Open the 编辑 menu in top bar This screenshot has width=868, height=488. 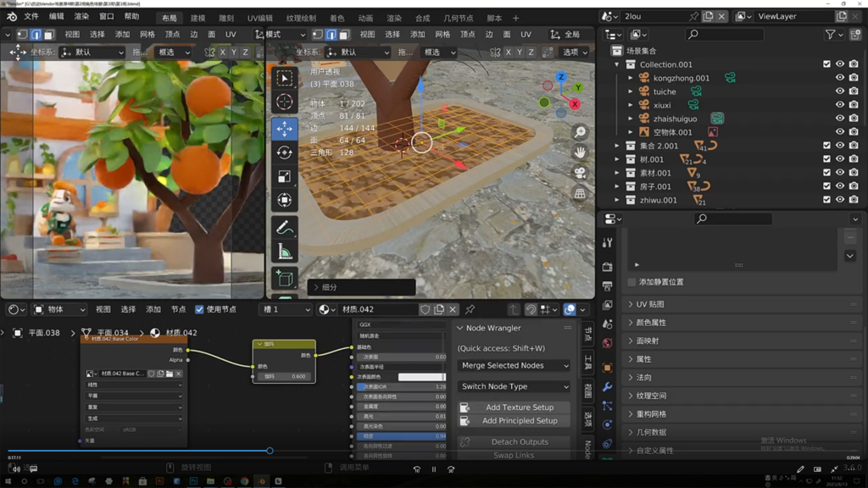[57, 16]
